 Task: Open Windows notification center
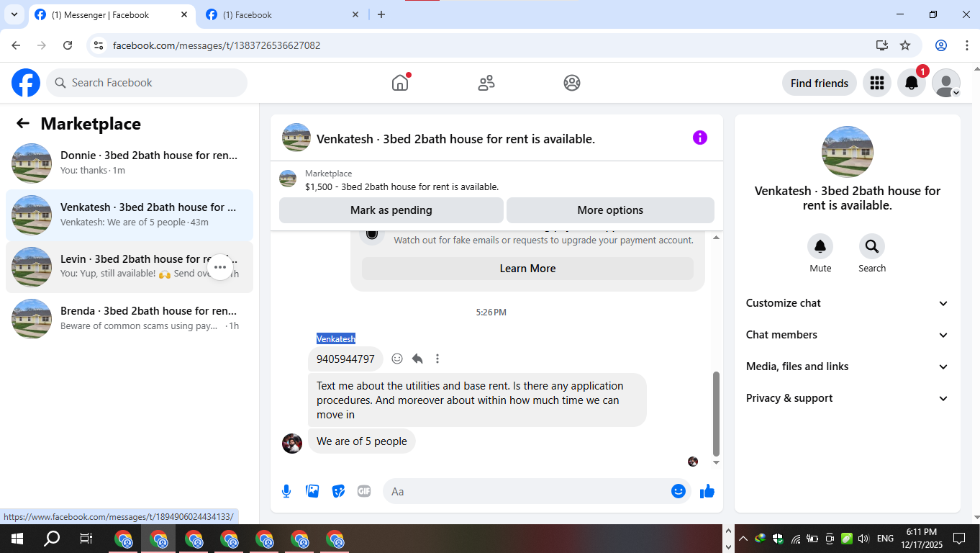click(x=959, y=539)
